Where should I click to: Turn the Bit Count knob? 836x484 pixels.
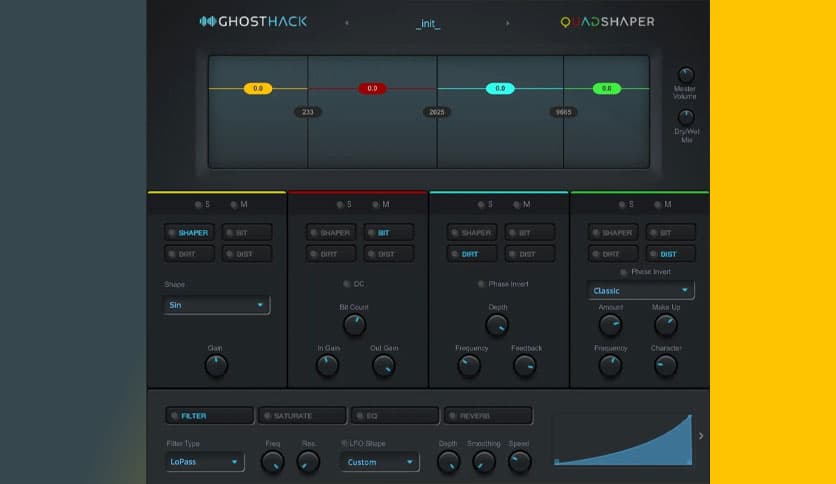pyautogui.click(x=354, y=325)
